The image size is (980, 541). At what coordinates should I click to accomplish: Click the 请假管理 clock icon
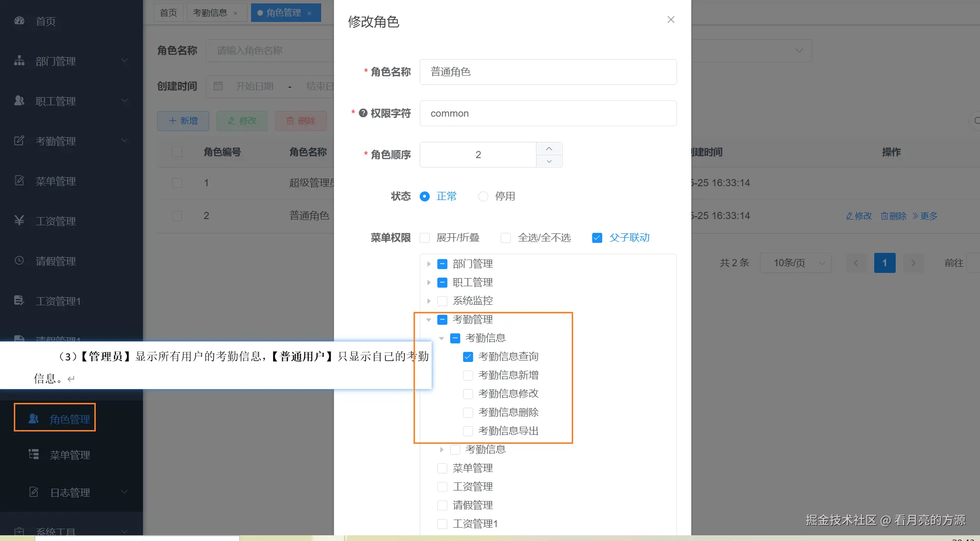click(19, 260)
